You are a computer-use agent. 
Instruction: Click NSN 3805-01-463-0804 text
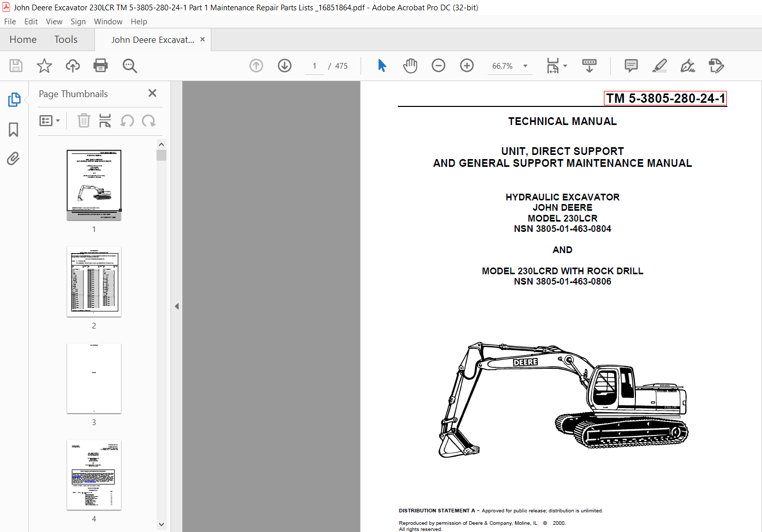(x=562, y=229)
